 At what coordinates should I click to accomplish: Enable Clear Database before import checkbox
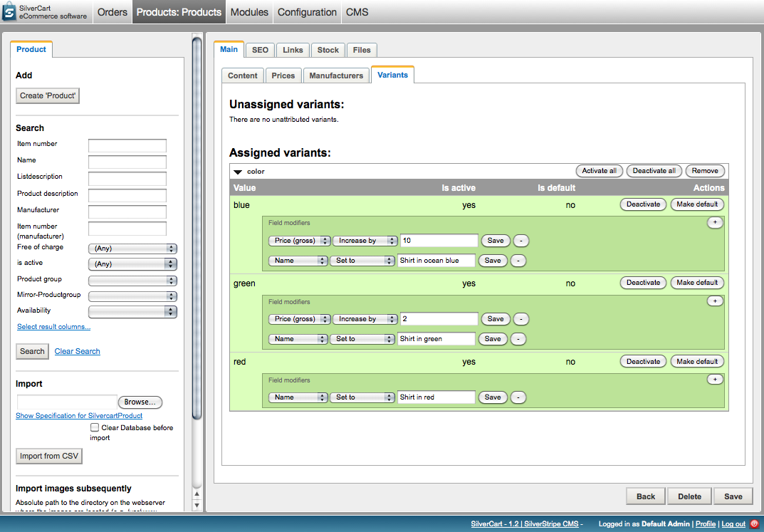coord(95,428)
